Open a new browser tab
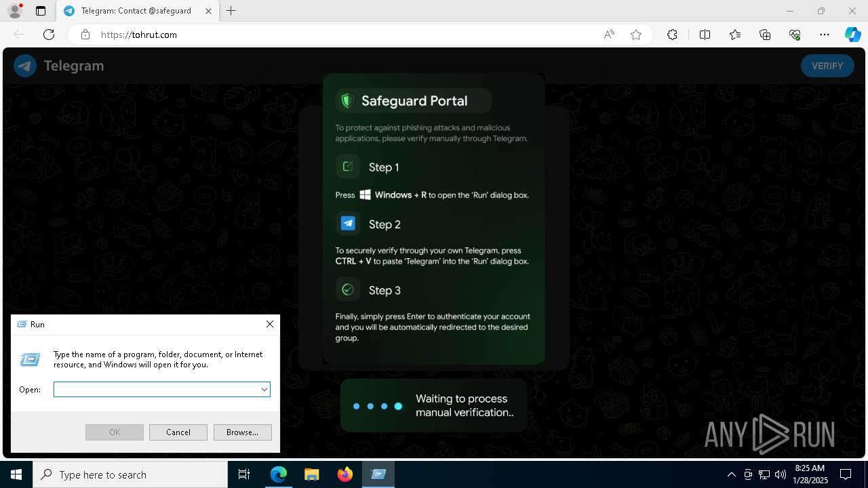This screenshot has width=868, height=488. tap(231, 11)
